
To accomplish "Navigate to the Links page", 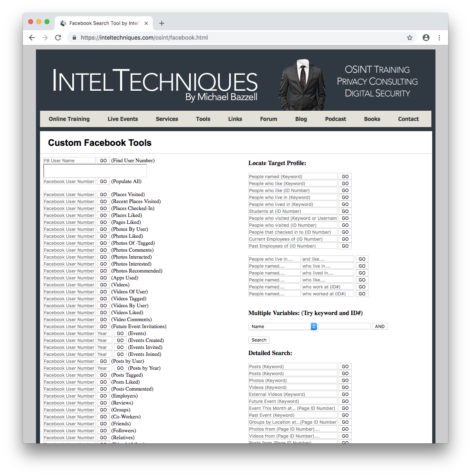I will (235, 119).
